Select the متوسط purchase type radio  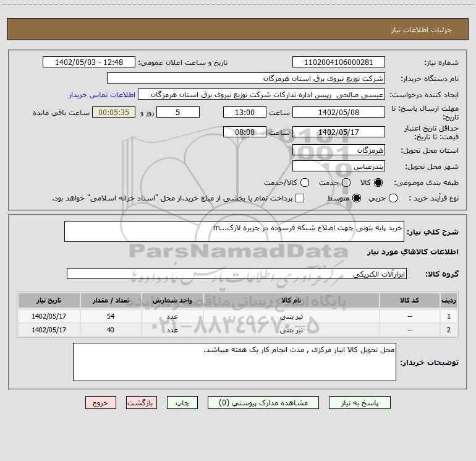point(357,199)
